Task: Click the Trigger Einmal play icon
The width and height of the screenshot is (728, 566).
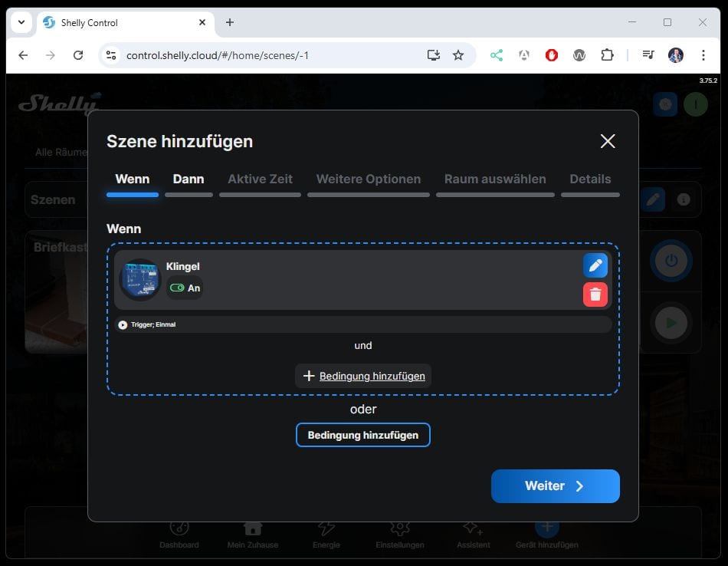Action: point(123,325)
